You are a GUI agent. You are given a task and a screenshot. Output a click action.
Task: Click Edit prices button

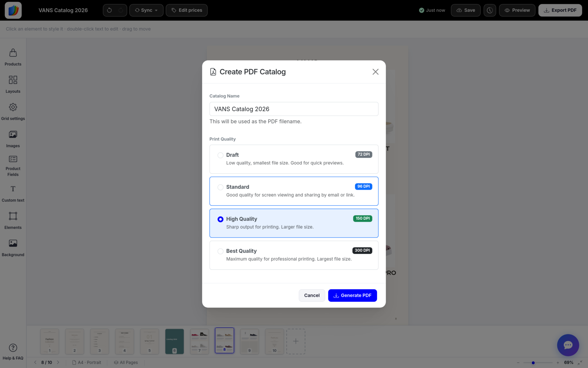click(187, 10)
